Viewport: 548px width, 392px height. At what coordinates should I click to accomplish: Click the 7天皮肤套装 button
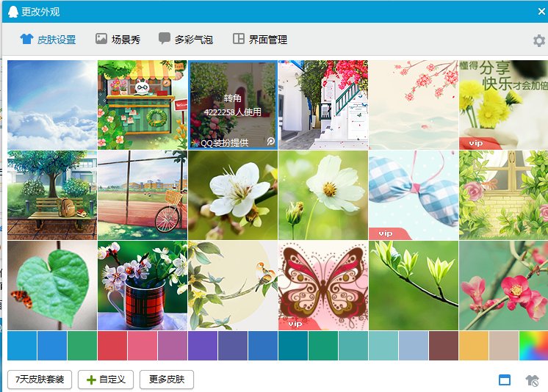40,380
